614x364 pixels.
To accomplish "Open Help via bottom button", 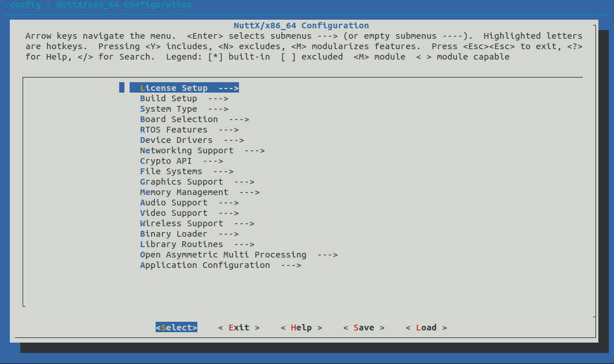I will (x=302, y=328).
